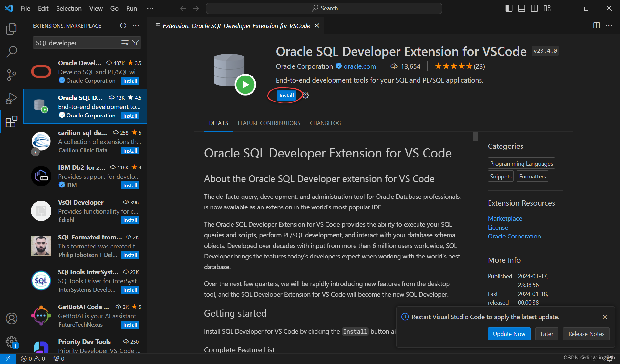Open the Source Control view
The height and width of the screenshot is (364, 620).
12,75
